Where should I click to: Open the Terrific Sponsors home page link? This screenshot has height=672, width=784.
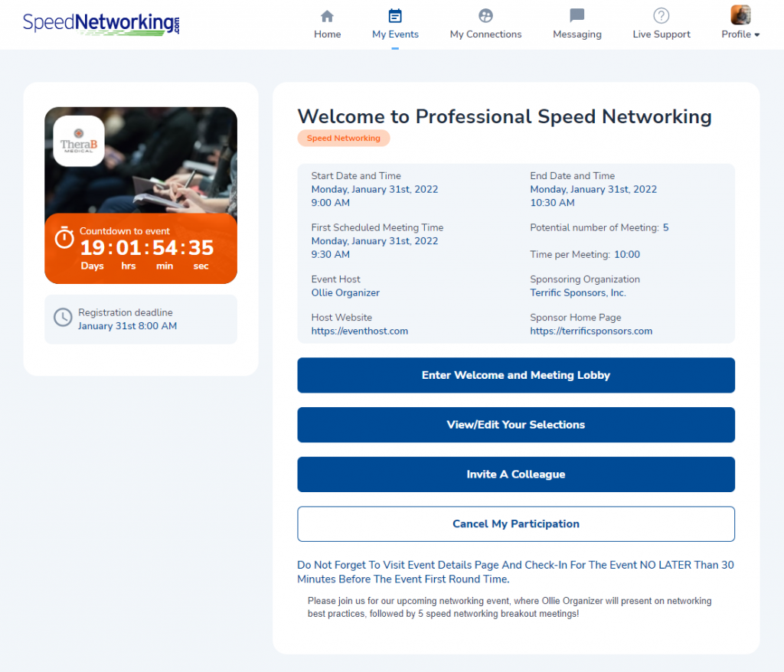coord(591,331)
